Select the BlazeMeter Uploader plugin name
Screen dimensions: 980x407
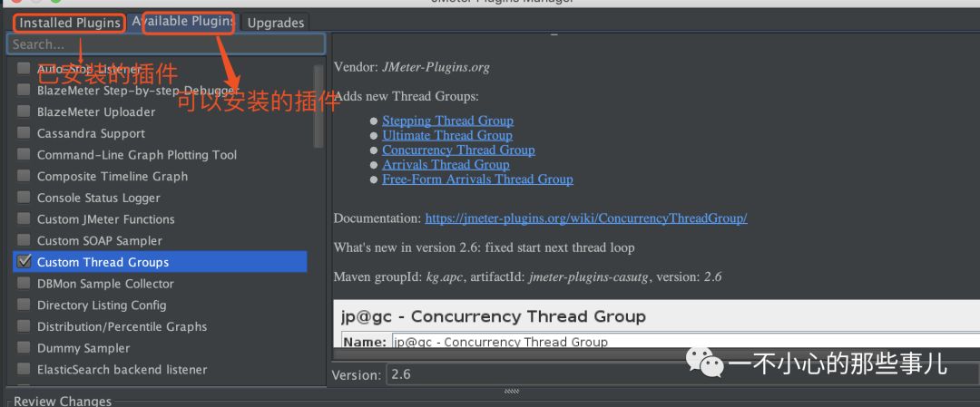[x=96, y=112]
